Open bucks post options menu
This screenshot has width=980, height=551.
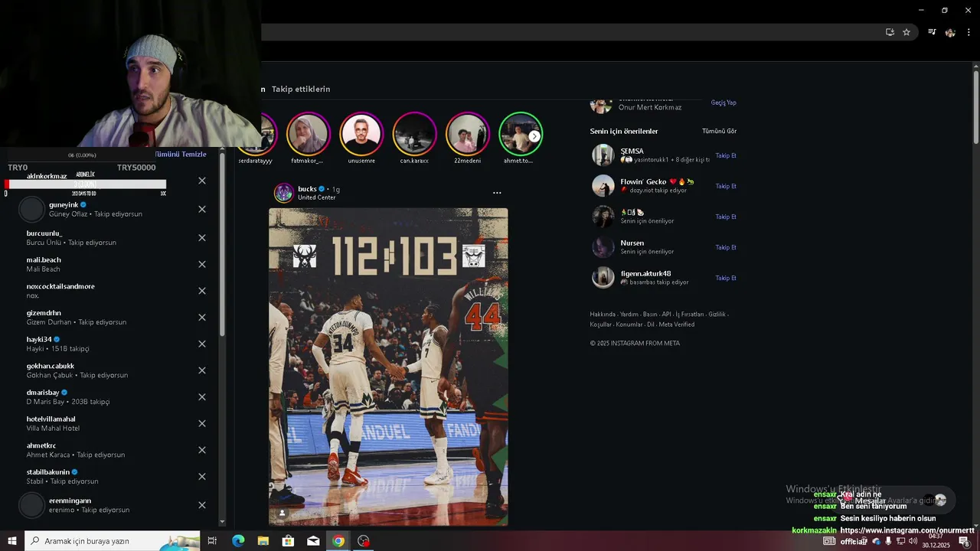click(497, 193)
